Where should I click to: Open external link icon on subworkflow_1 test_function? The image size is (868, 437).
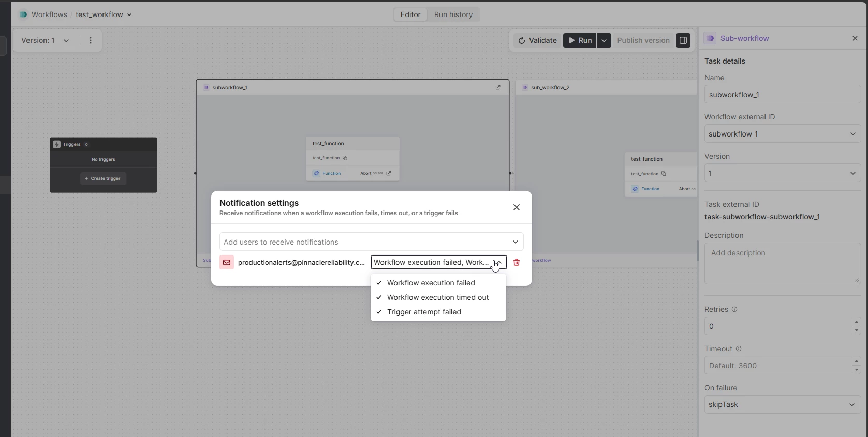tap(389, 173)
